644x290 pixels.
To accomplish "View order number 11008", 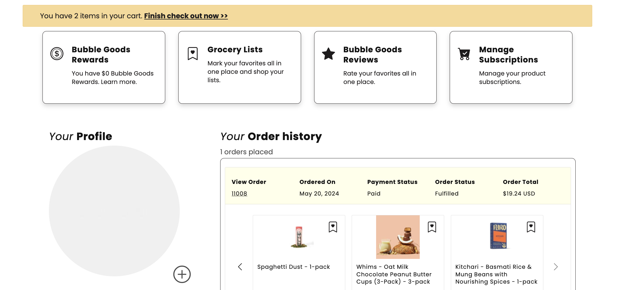I will (x=239, y=194).
